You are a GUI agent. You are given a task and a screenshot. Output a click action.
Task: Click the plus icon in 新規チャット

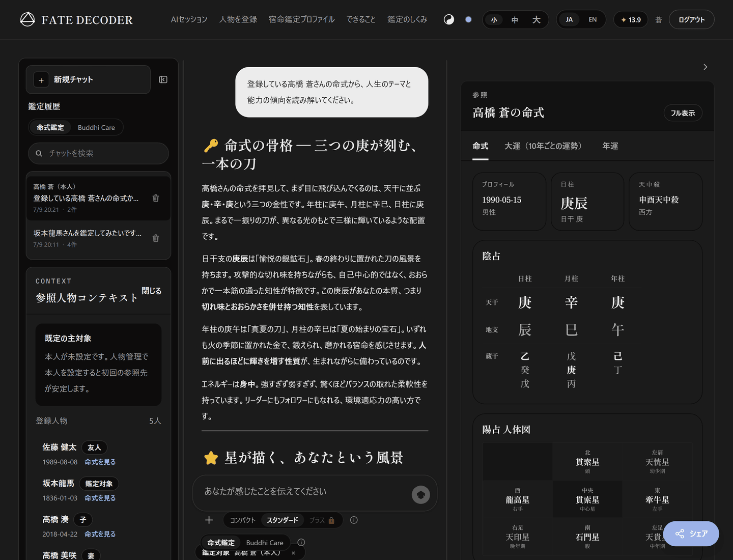(x=41, y=80)
